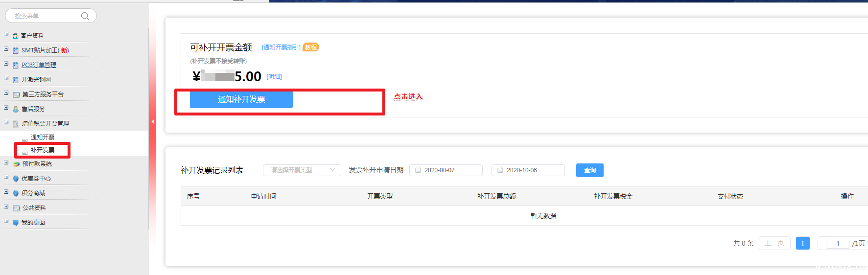Select 通知开票 submenu item
Image resolution: width=868 pixels, height=275 pixels.
(x=43, y=137)
